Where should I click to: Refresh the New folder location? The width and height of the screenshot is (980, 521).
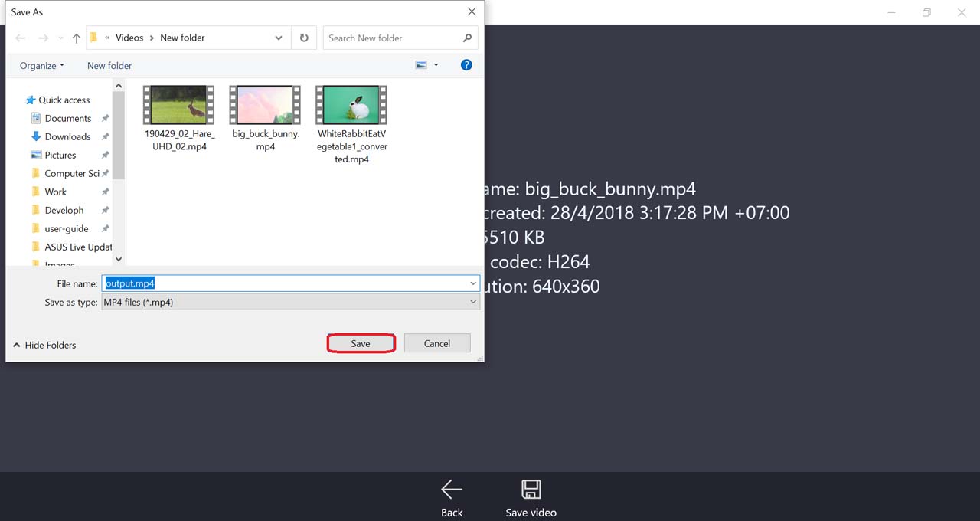click(x=304, y=38)
